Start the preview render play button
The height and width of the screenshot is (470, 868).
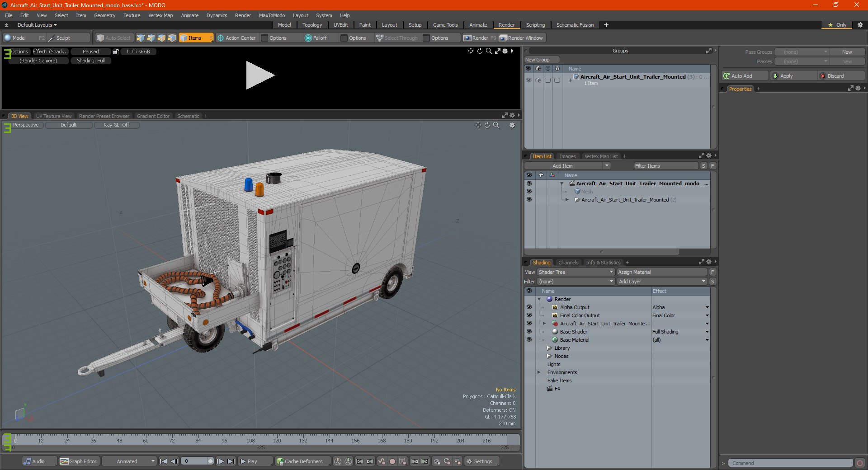tap(260, 75)
